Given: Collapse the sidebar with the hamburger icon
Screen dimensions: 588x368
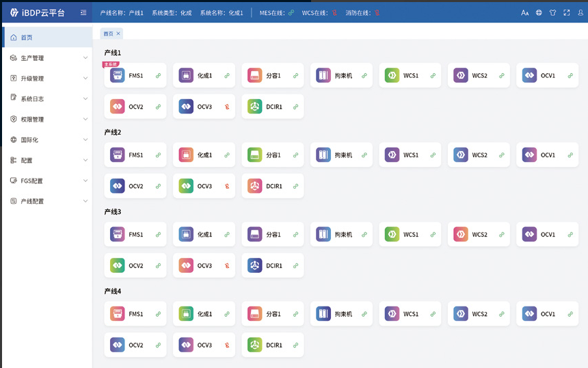Looking at the screenshot, I should pyautogui.click(x=83, y=12).
